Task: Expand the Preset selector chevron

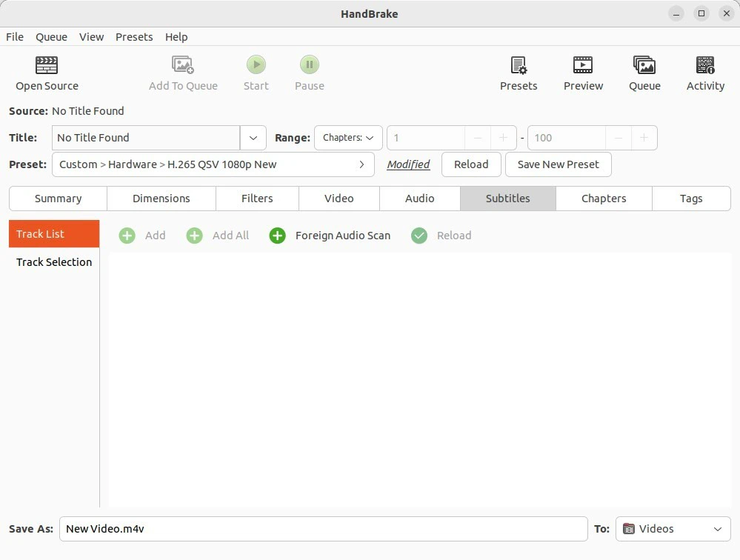Action: click(x=361, y=164)
